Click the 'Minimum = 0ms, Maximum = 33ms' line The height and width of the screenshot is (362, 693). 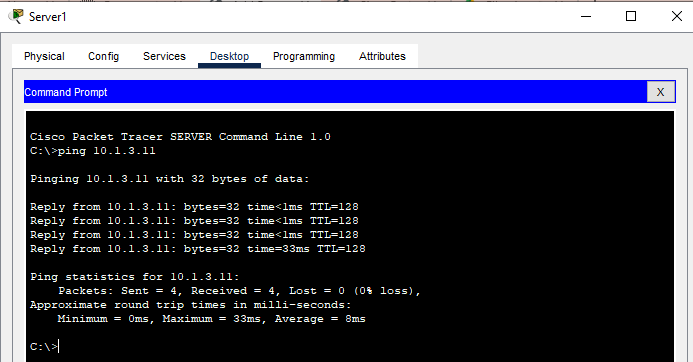coord(212,319)
